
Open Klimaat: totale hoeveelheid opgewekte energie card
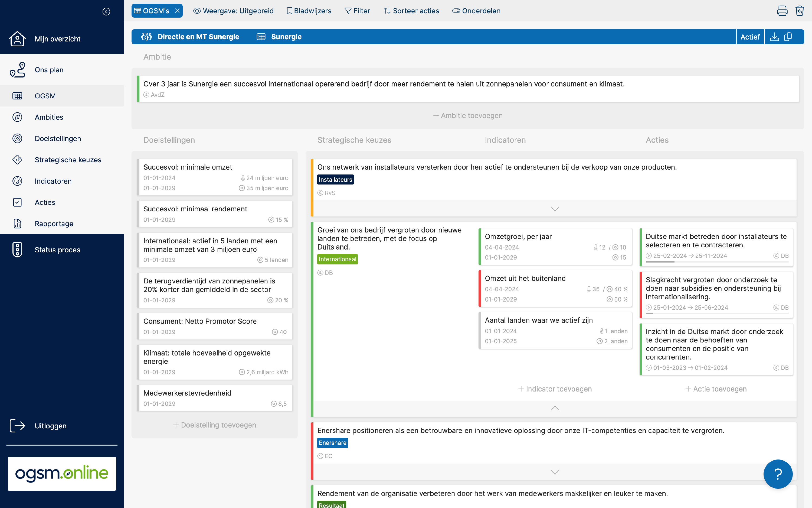214,362
